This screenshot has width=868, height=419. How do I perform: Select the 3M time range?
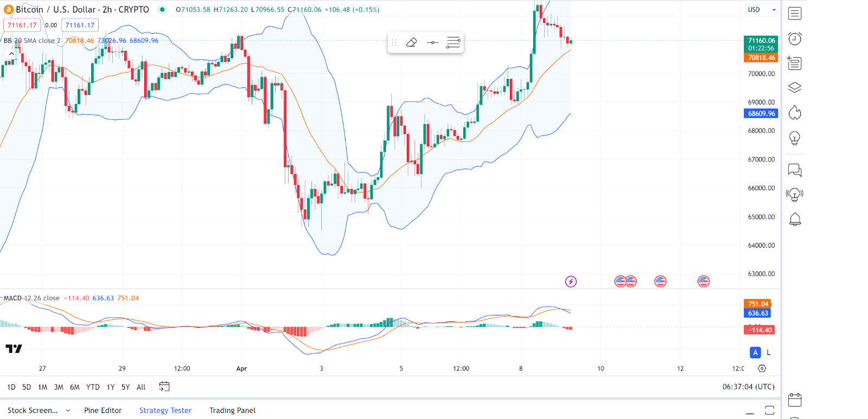coord(59,387)
